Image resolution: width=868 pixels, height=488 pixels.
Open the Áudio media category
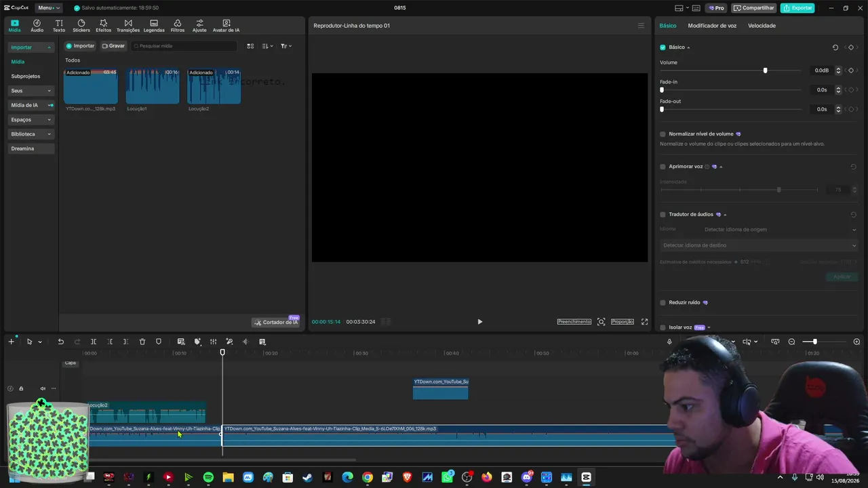[x=37, y=26]
